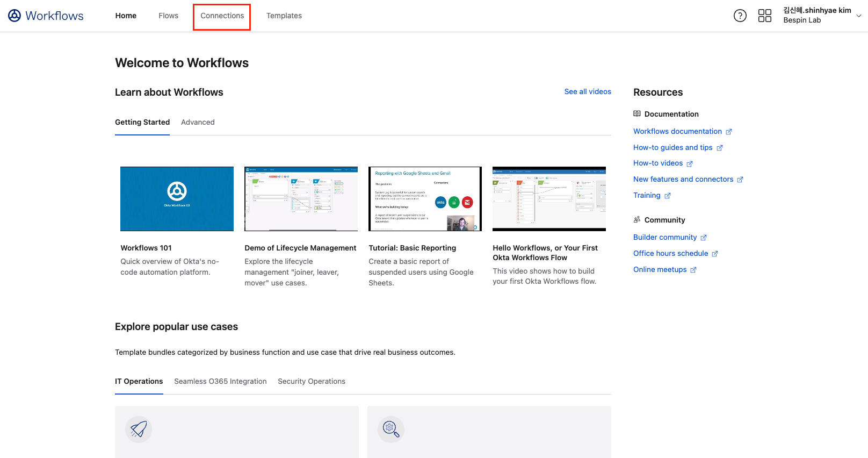Go to the Flows tab

[168, 16]
